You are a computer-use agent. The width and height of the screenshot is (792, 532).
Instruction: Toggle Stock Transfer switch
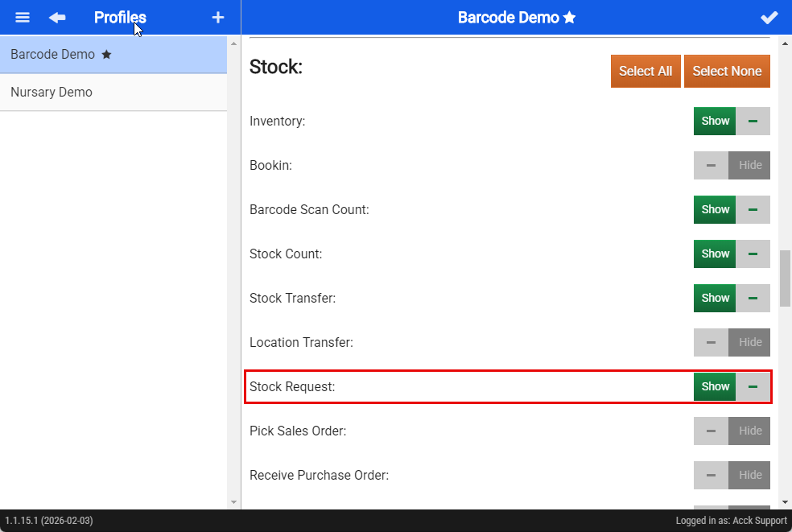(x=732, y=298)
